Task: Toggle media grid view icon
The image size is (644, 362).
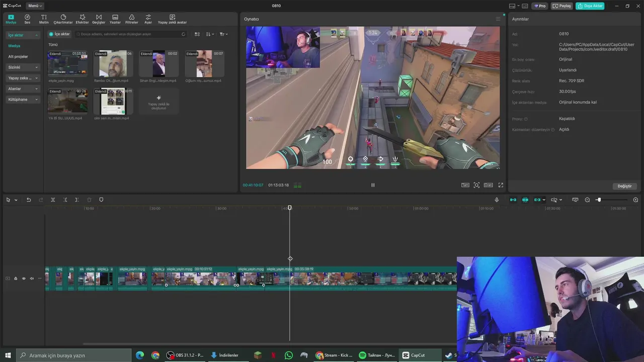Action: click(x=197, y=34)
